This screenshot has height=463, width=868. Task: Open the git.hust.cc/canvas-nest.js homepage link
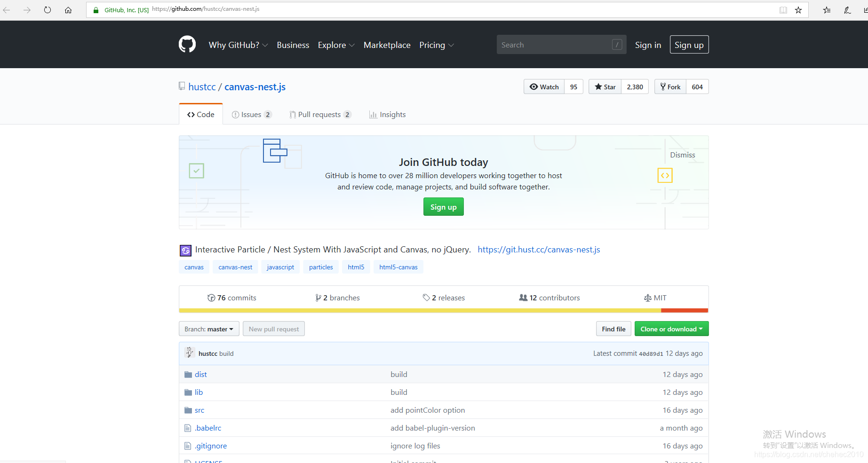pyautogui.click(x=539, y=250)
